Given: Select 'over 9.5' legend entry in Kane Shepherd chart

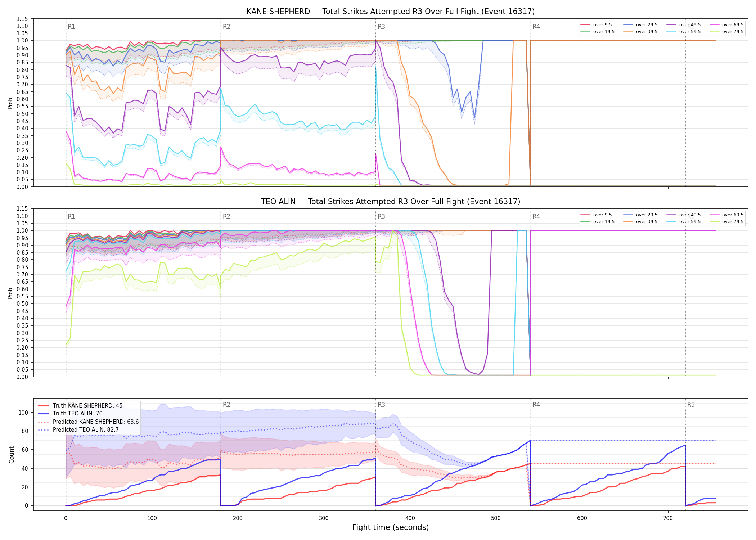Looking at the screenshot, I should coord(596,25).
